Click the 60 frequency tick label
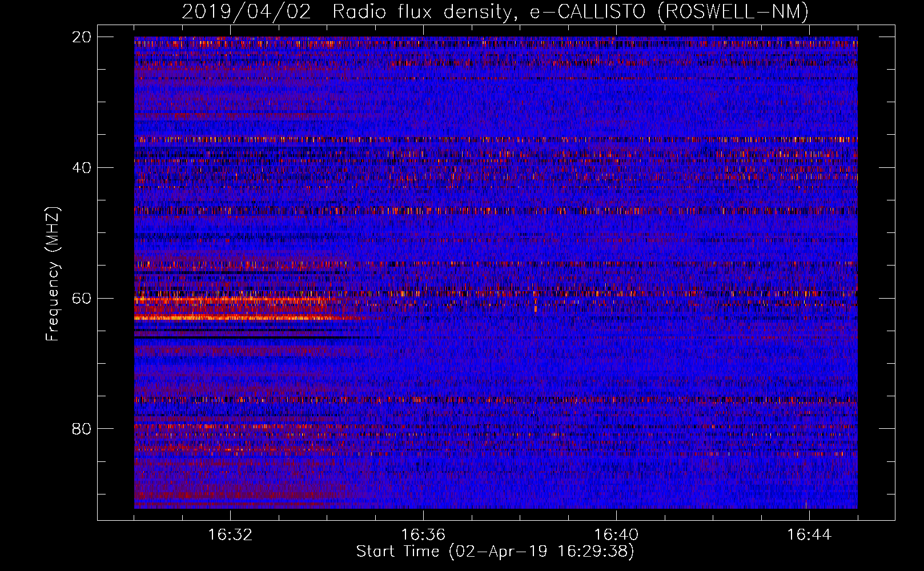Viewport: 924px width, 571px height. click(x=82, y=299)
